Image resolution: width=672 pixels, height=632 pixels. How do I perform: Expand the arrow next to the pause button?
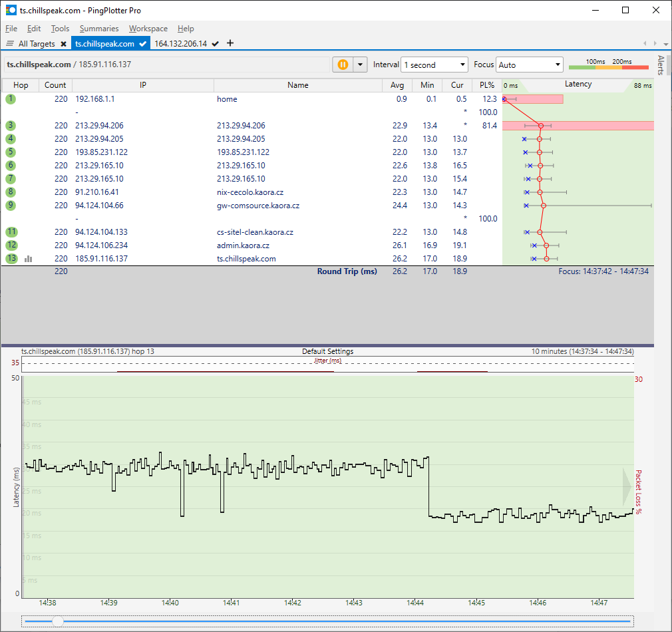click(x=360, y=65)
